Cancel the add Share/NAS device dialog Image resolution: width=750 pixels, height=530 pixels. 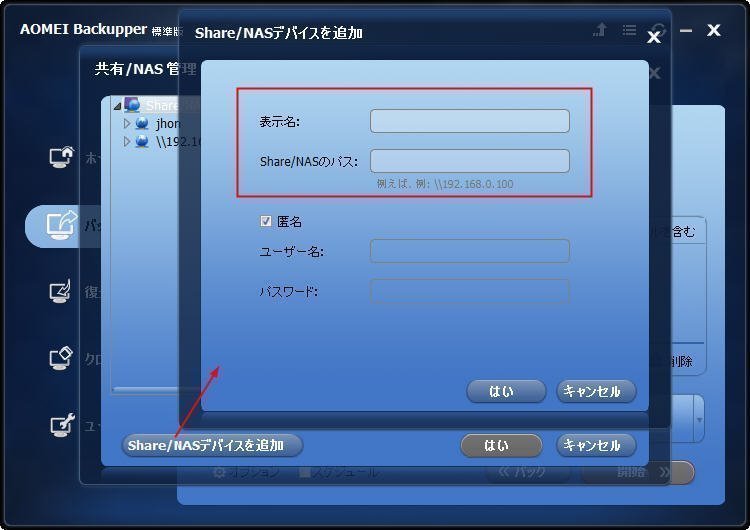click(x=596, y=391)
